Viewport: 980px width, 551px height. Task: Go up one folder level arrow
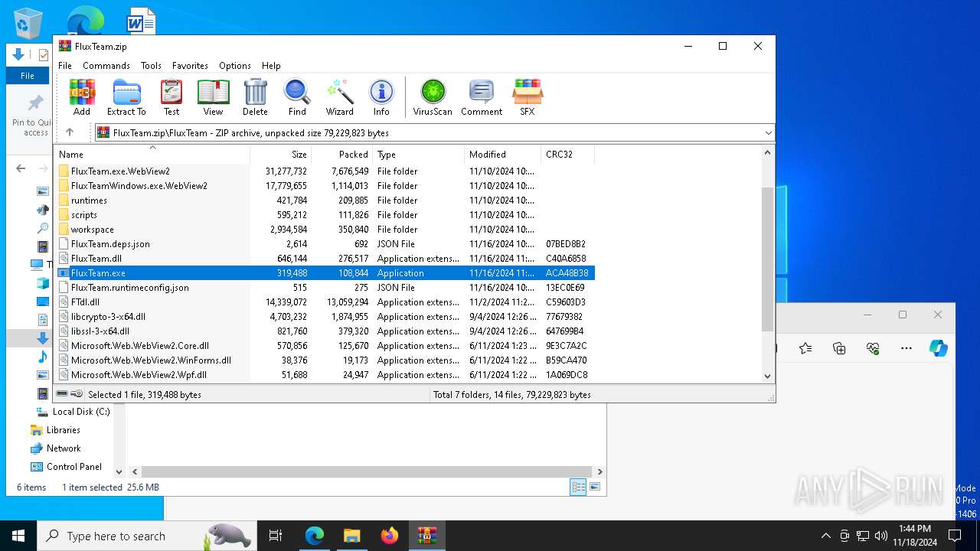tap(70, 132)
